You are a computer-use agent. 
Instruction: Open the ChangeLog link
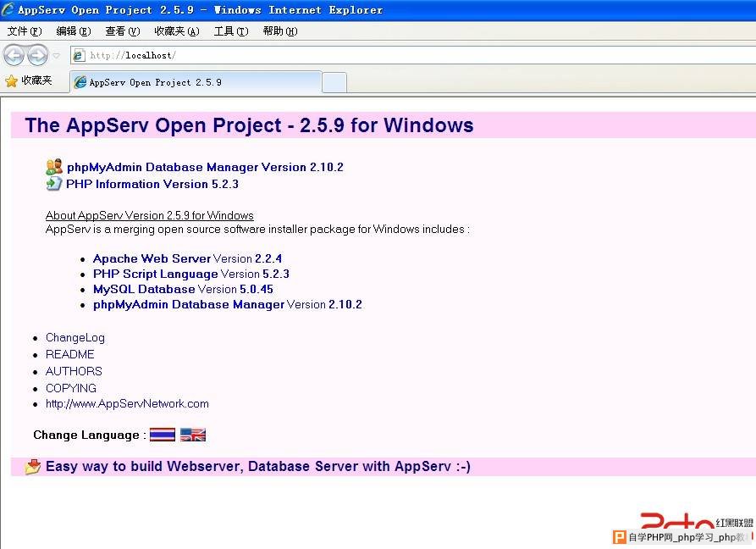click(75, 338)
